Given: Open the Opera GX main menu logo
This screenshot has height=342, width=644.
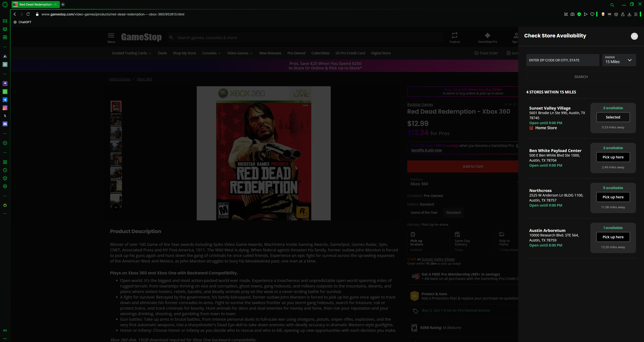Looking at the screenshot, I should coord(5,5).
